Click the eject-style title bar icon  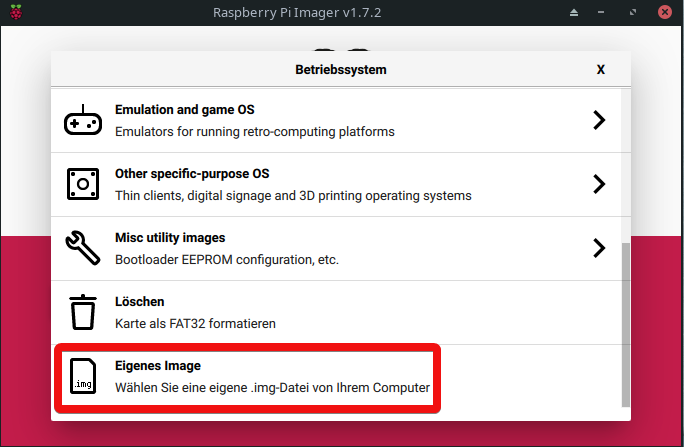click(x=574, y=13)
